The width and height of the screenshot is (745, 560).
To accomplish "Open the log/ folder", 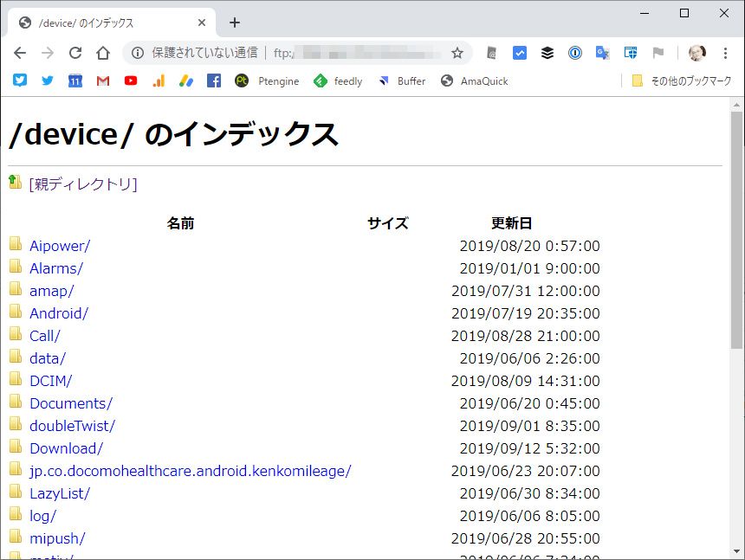I will (42, 517).
